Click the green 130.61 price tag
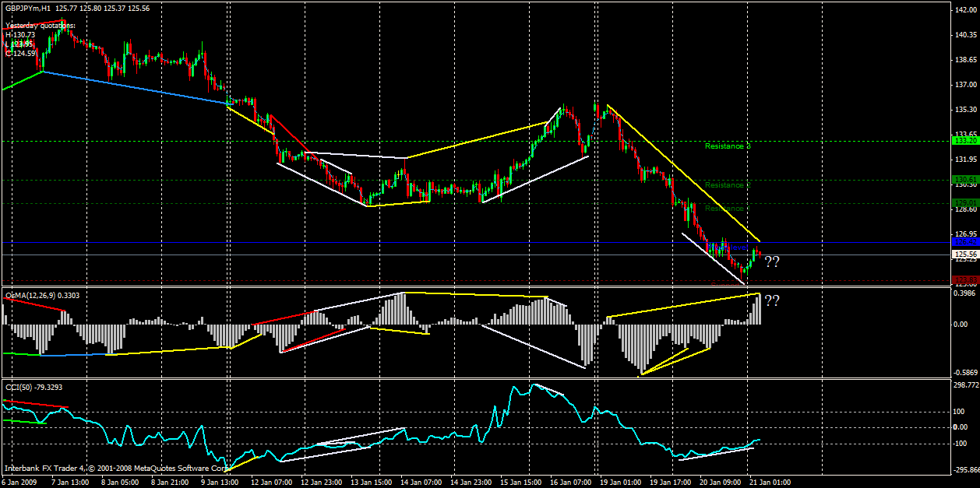Screen dimensions: 980x488 tap(964, 179)
